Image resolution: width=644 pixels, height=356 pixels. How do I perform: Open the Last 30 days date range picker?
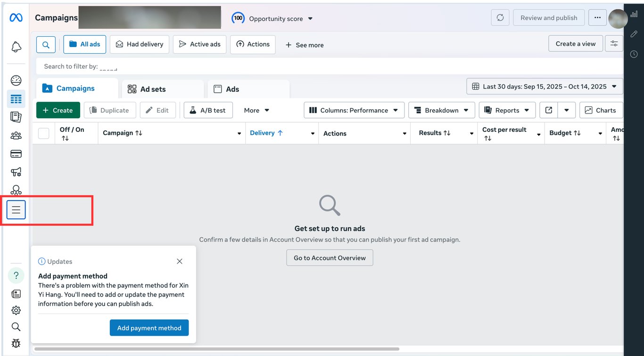[545, 87]
